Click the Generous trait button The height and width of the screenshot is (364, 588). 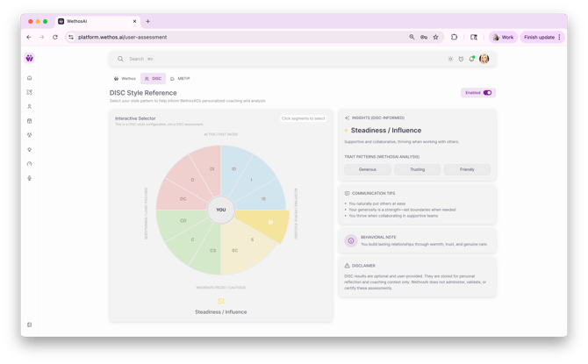pyautogui.click(x=368, y=169)
